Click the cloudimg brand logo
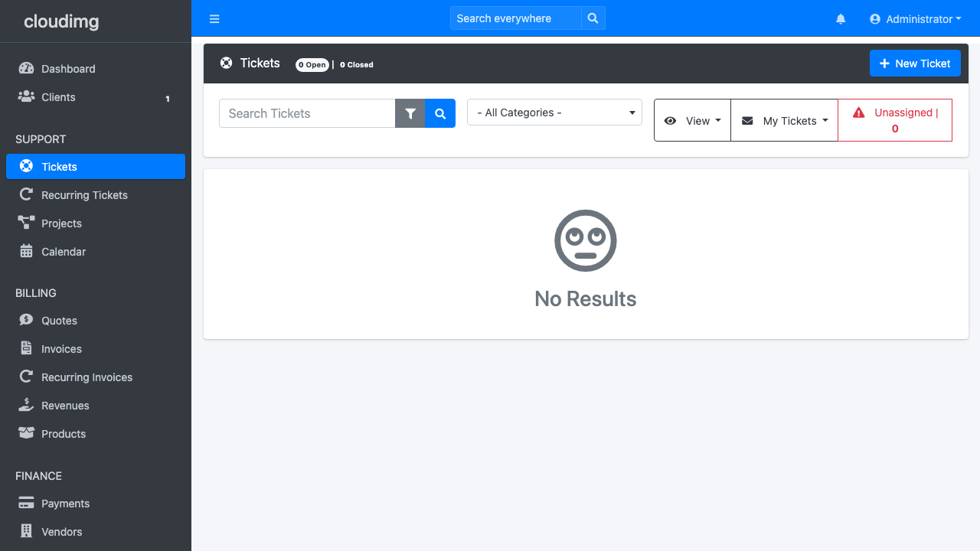 [x=61, y=21]
